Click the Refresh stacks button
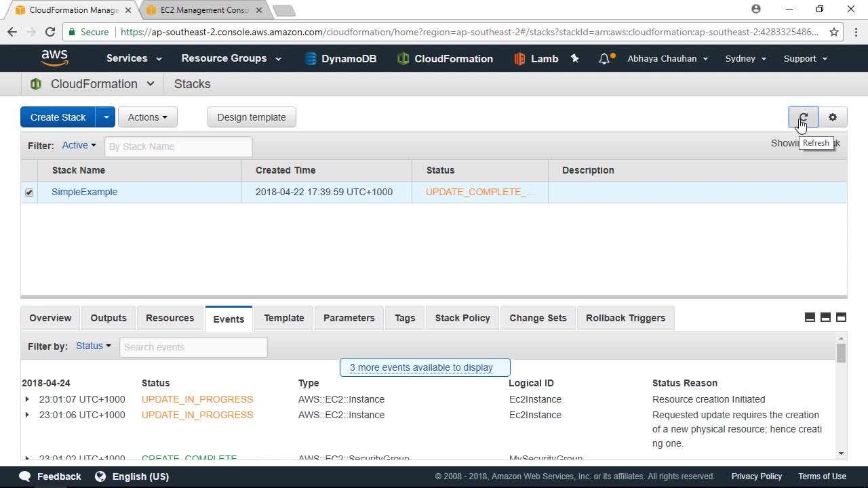 (x=804, y=117)
